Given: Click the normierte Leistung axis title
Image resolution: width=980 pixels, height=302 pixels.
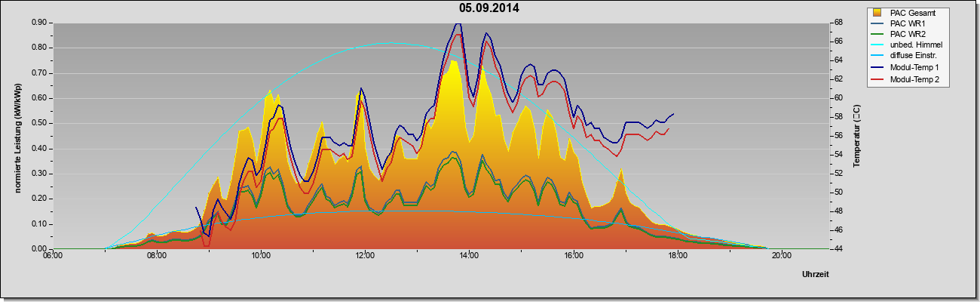Looking at the screenshot, I should click(x=17, y=135).
